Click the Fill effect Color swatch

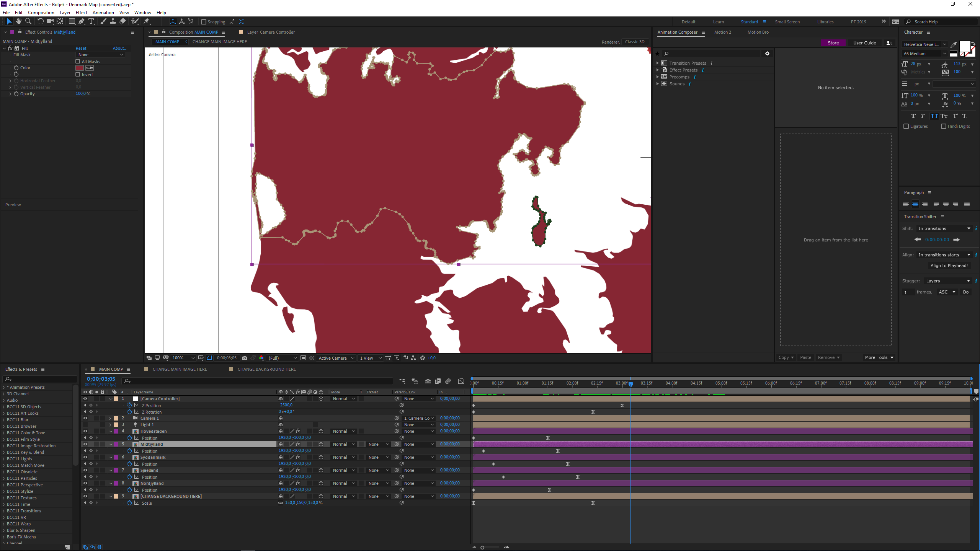pos(79,68)
